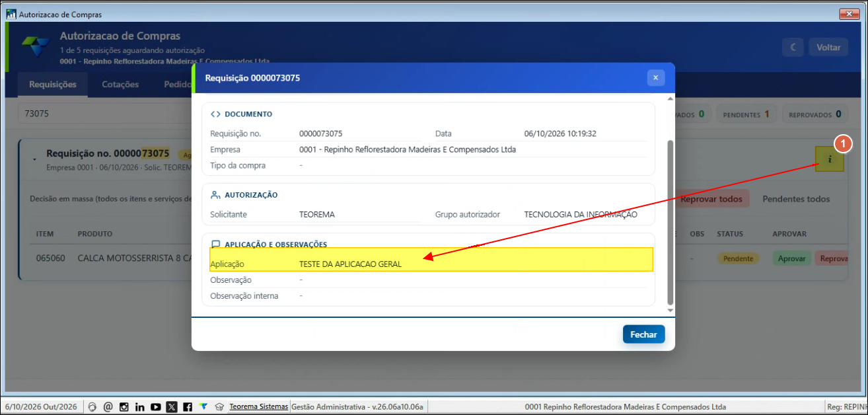Open the support headset icon

(92, 407)
